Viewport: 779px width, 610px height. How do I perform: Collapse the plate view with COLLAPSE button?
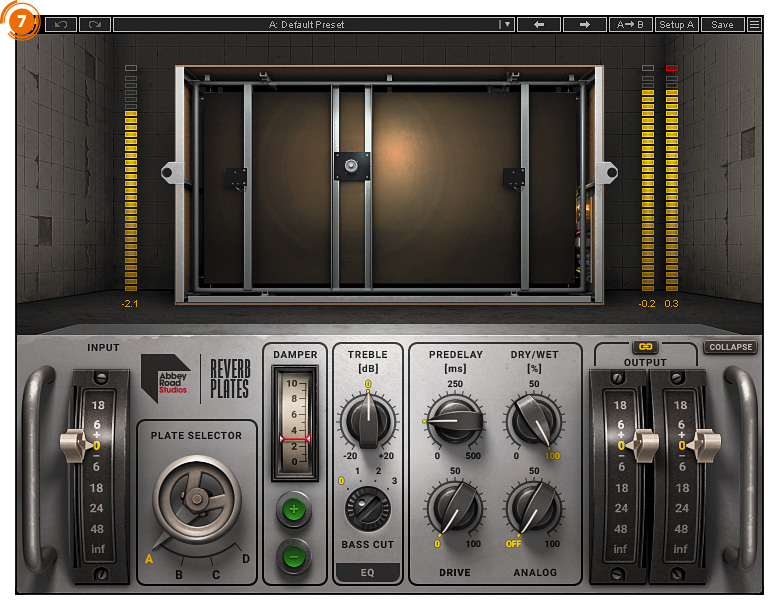click(730, 347)
